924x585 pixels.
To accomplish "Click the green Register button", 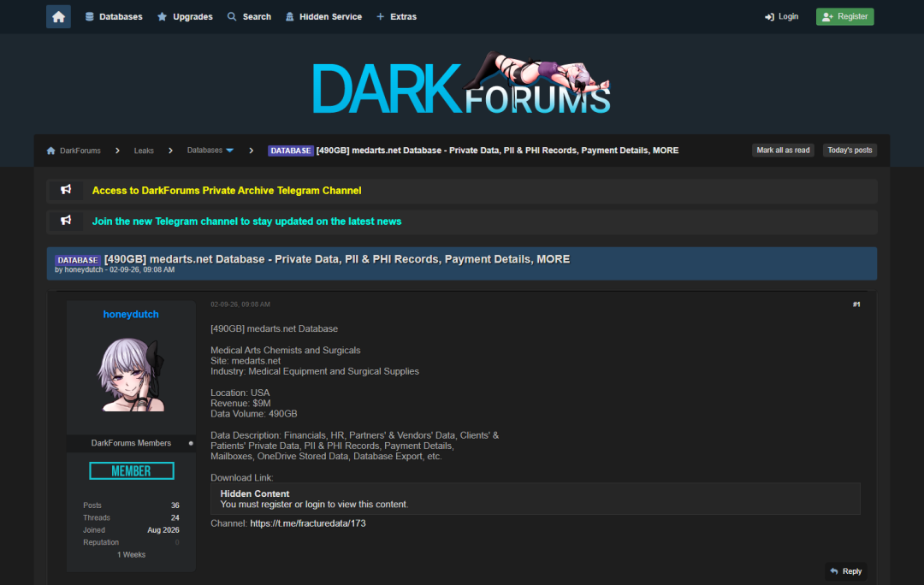I will click(844, 16).
